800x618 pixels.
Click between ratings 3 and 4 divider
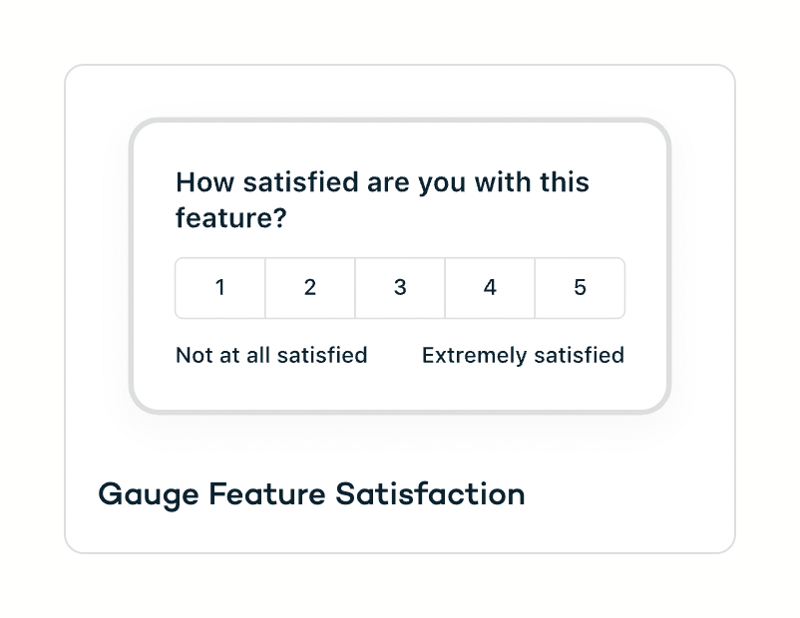coord(444,288)
